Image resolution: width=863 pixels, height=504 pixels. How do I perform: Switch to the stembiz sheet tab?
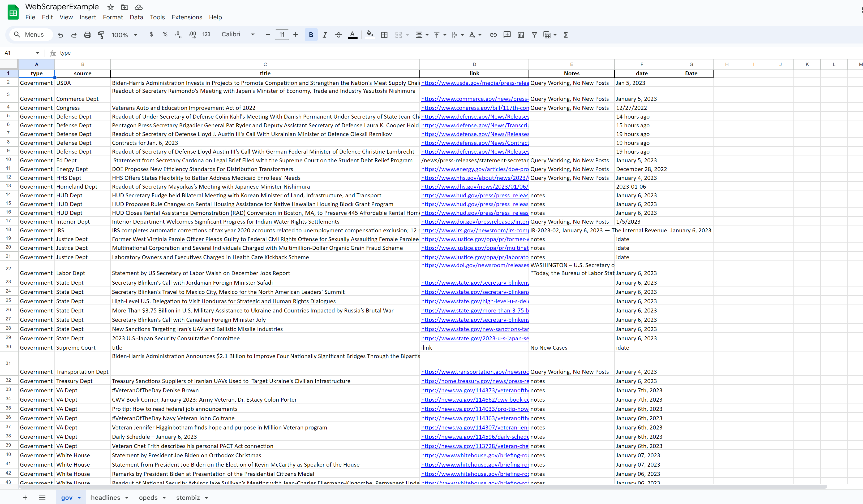tap(188, 497)
